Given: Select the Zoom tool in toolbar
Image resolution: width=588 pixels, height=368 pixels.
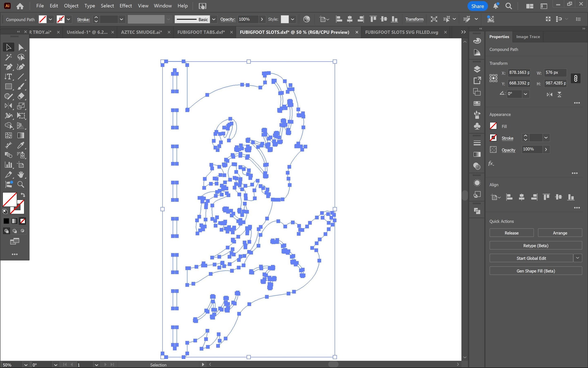Looking at the screenshot, I should [21, 185].
